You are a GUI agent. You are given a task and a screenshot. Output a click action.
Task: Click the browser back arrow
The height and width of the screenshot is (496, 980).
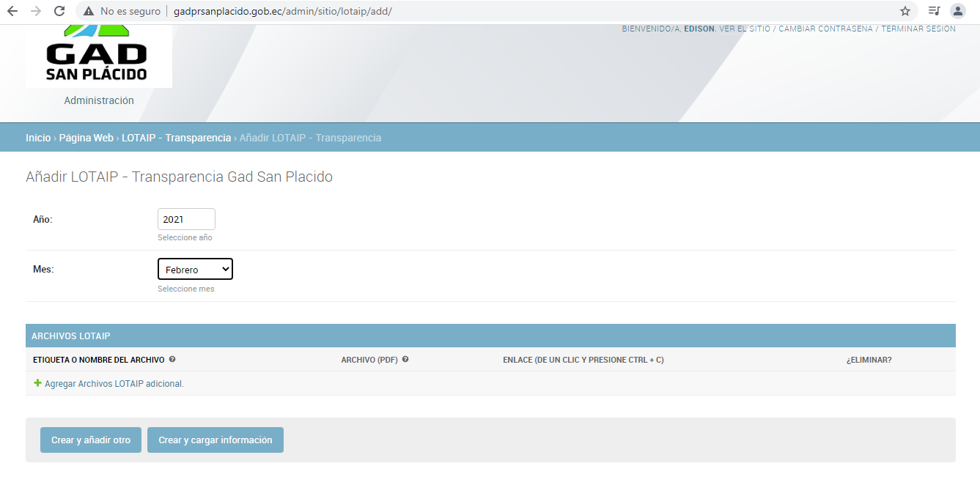(12, 11)
